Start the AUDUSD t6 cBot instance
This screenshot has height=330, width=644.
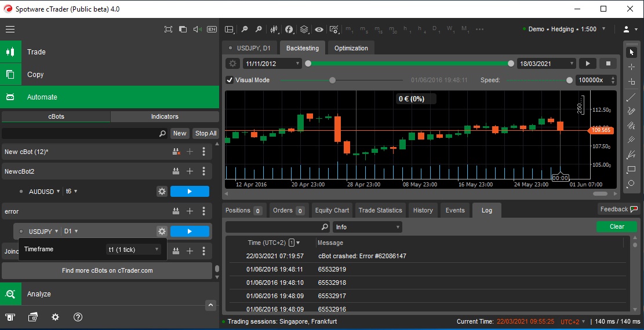[x=190, y=191]
